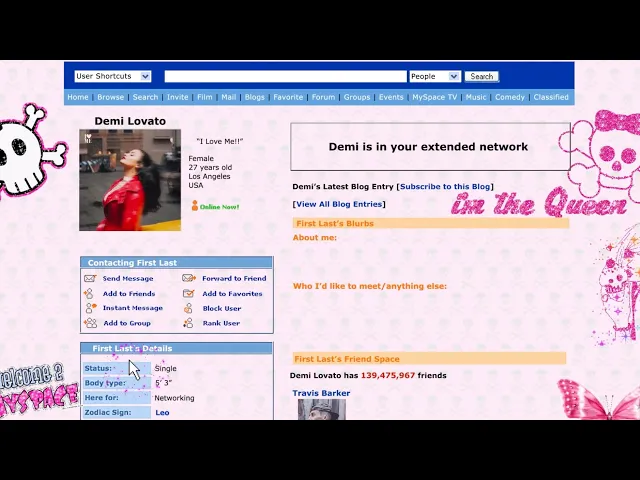This screenshot has width=640, height=480.
Task: Click the Instant Message link
Action: coord(133,308)
